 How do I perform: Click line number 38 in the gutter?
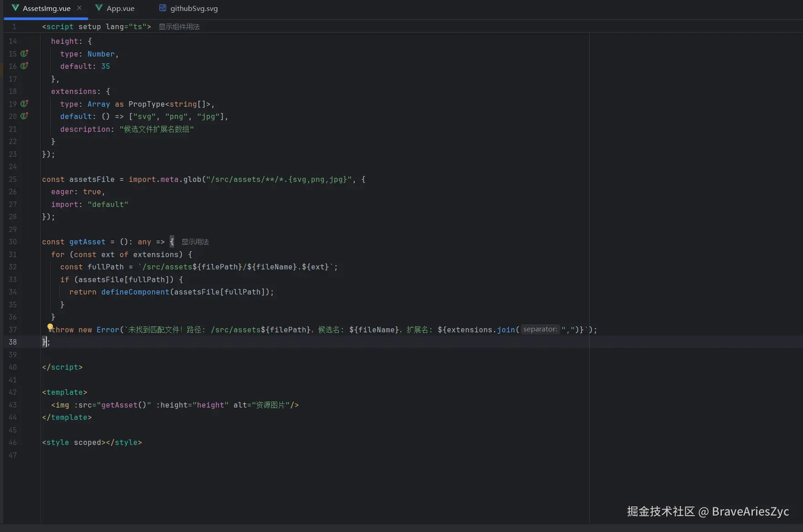point(13,342)
